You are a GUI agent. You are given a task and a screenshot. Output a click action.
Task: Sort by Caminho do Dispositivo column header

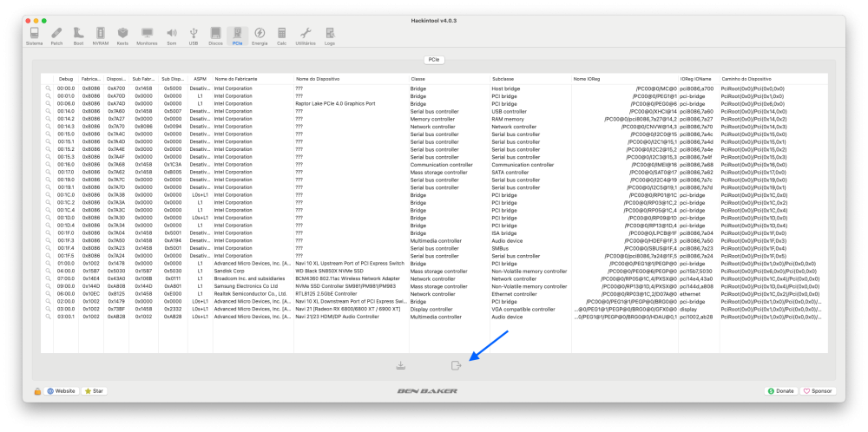pos(773,79)
